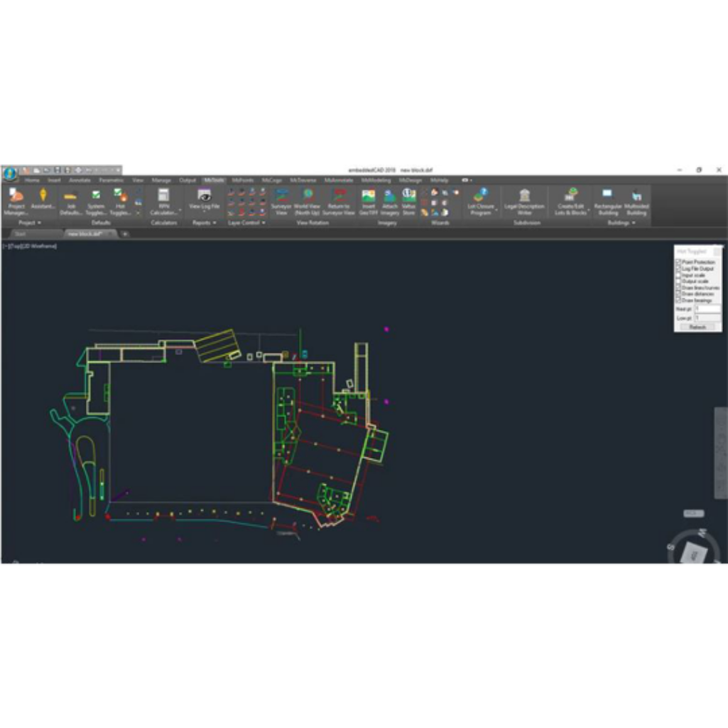Open the Legal Description Writer
Screen dimensions: 728x728
coord(524,201)
